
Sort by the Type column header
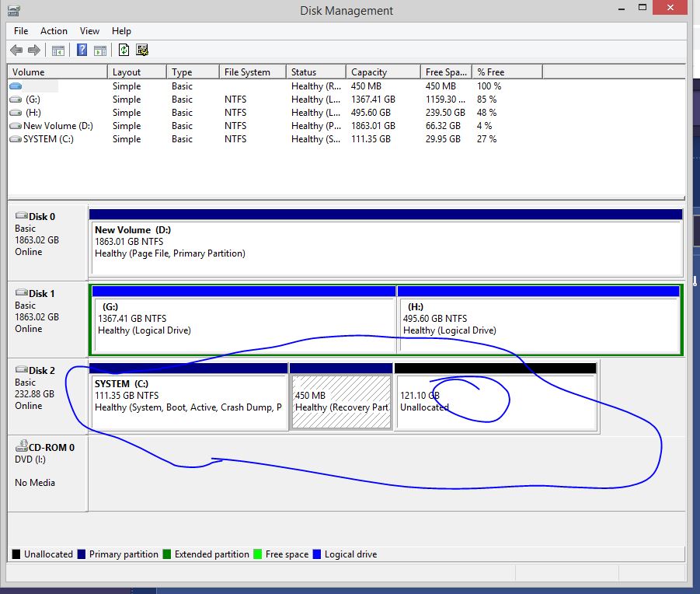[x=193, y=72]
